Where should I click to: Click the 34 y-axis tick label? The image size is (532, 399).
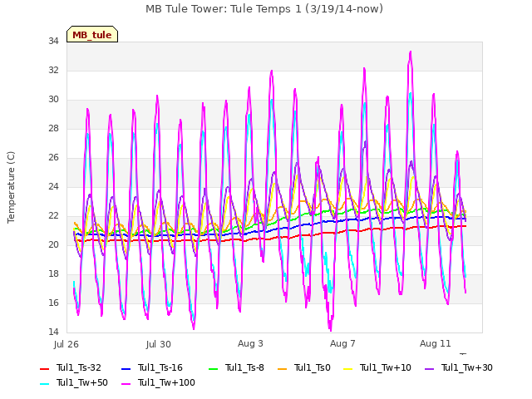point(53,41)
